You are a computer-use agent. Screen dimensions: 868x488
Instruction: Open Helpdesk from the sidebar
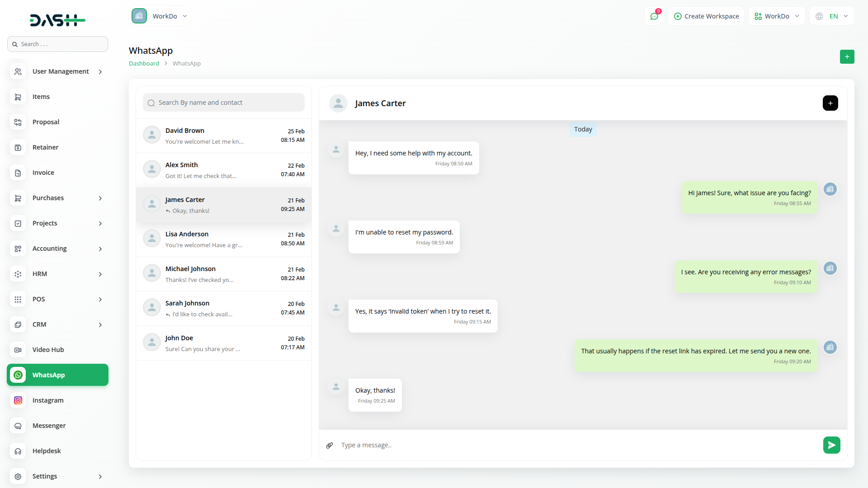47,451
